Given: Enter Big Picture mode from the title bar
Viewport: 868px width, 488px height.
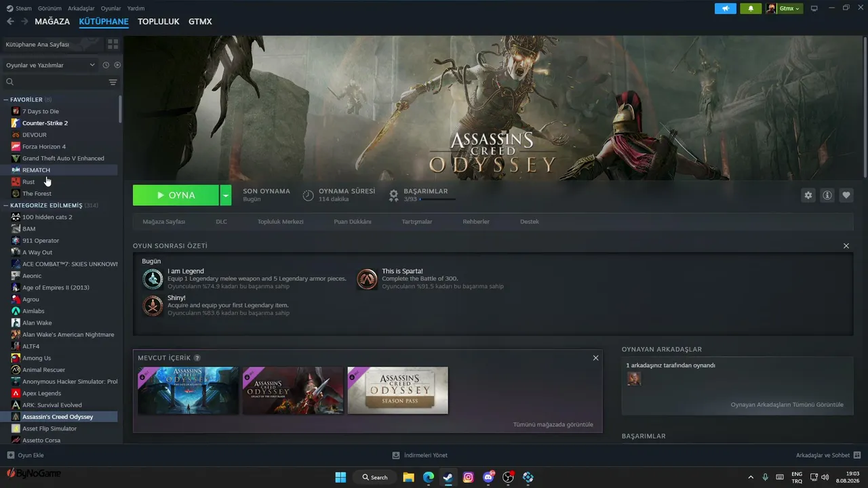Looking at the screenshot, I should tap(814, 9).
